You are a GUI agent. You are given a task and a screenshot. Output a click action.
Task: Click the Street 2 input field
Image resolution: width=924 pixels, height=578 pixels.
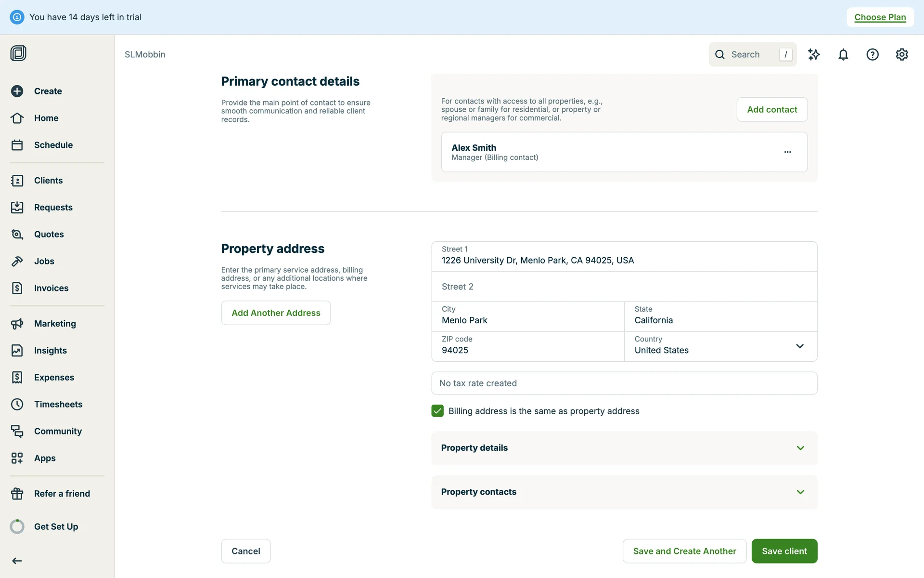click(624, 287)
